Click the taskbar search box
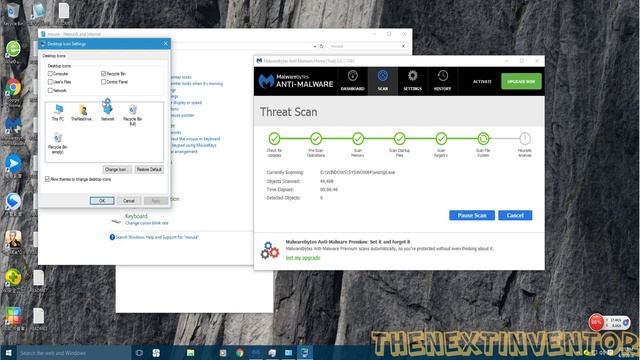 74,353
